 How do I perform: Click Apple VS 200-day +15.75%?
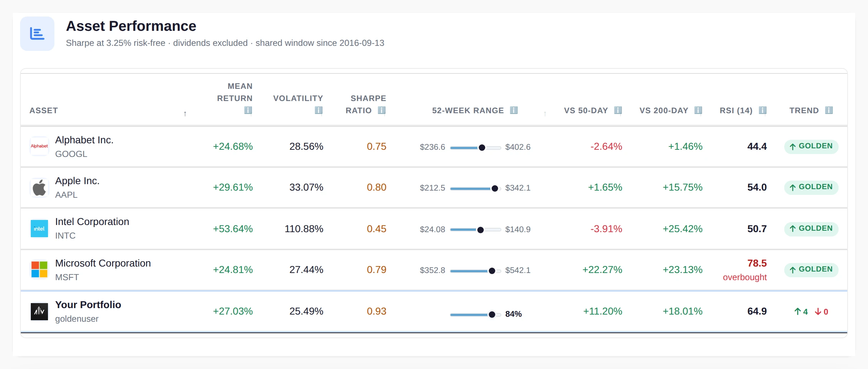(x=683, y=187)
